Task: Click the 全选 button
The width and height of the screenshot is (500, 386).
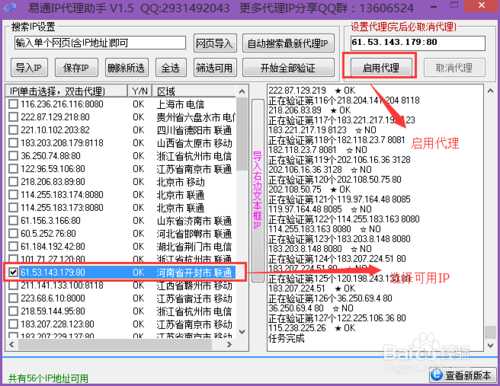Action: point(171,68)
